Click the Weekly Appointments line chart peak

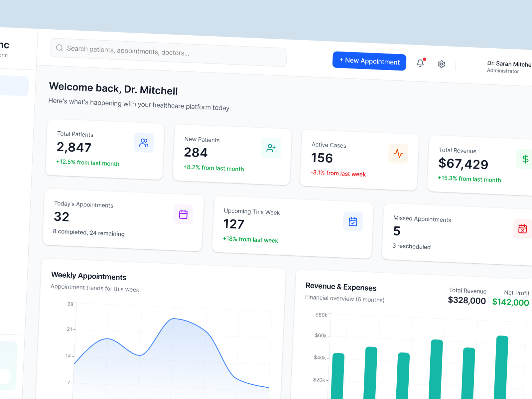pos(173,319)
